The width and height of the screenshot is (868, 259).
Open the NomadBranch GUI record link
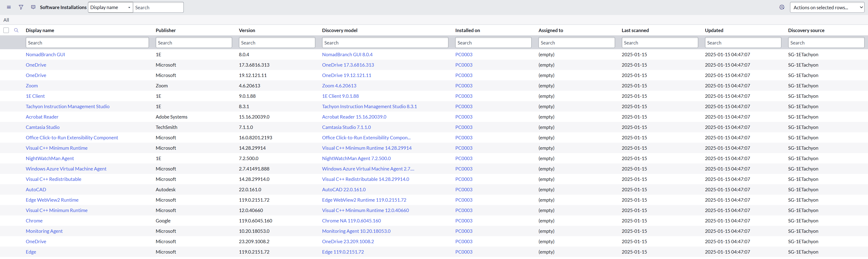point(45,55)
